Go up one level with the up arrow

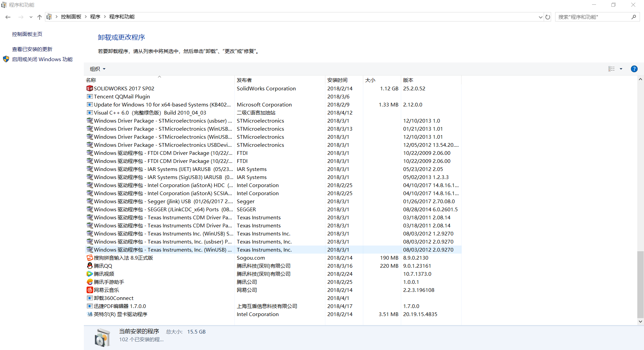click(x=40, y=17)
